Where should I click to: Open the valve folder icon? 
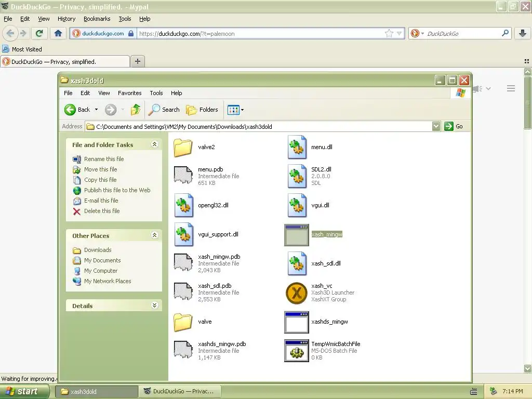pos(183,322)
